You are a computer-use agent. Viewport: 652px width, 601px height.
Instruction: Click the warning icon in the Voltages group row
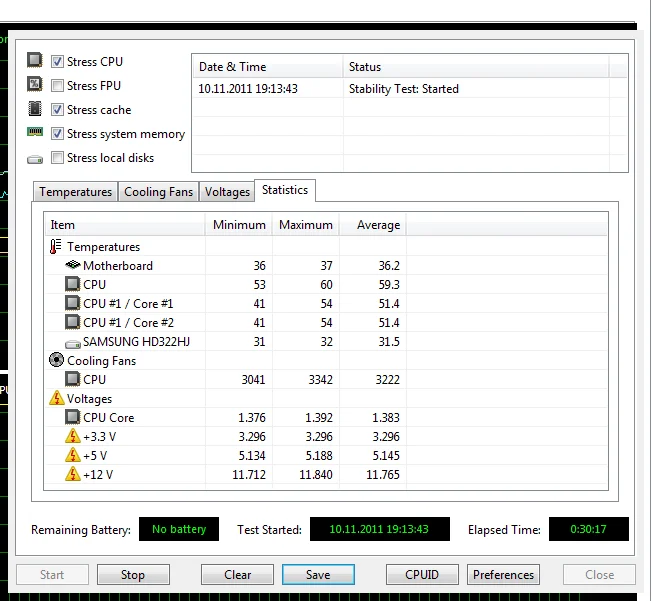tap(57, 398)
